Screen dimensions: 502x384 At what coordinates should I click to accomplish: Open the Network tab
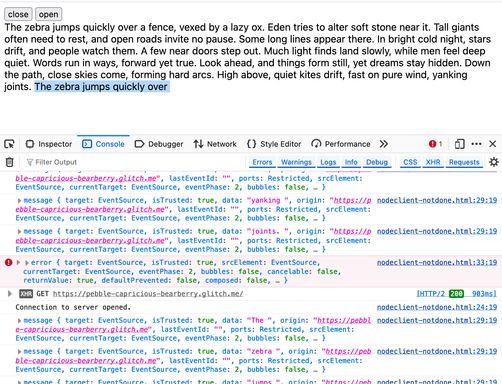pos(215,144)
